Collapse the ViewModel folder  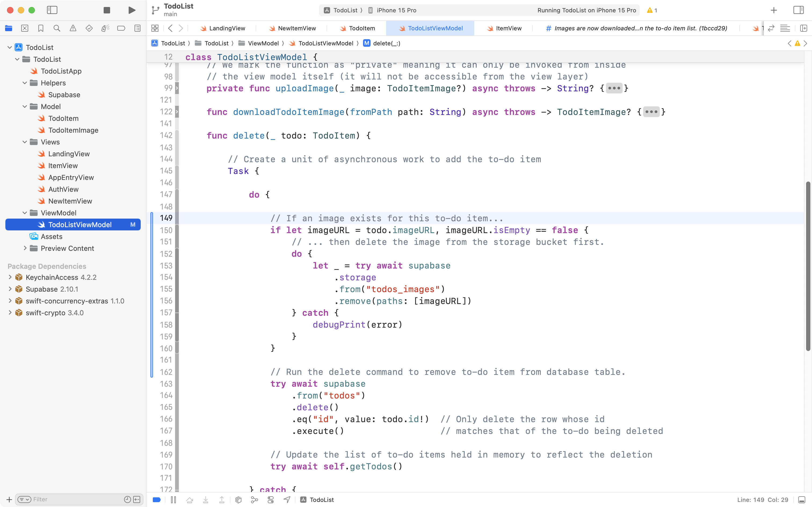pos(24,213)
